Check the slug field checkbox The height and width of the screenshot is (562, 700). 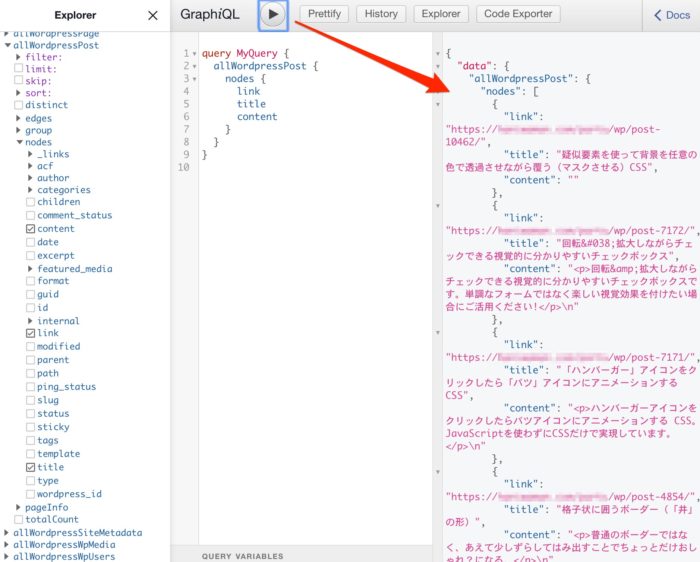tap(30, 399)
